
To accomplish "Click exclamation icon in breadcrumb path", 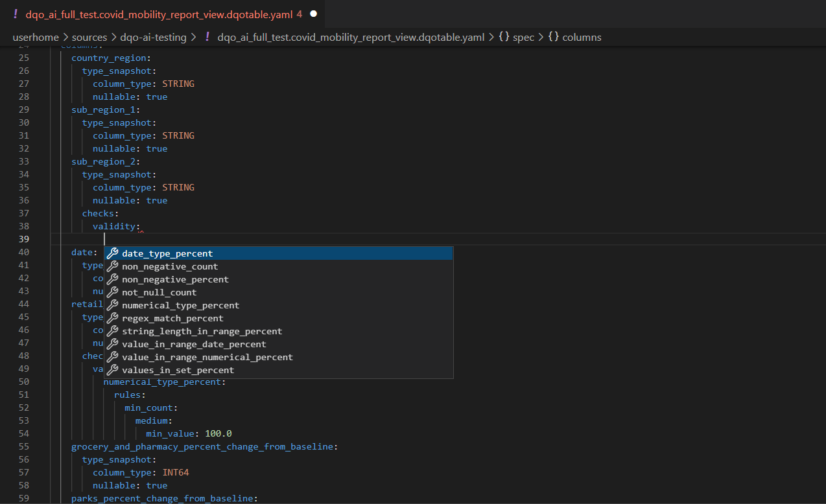I will pos(207,38).
